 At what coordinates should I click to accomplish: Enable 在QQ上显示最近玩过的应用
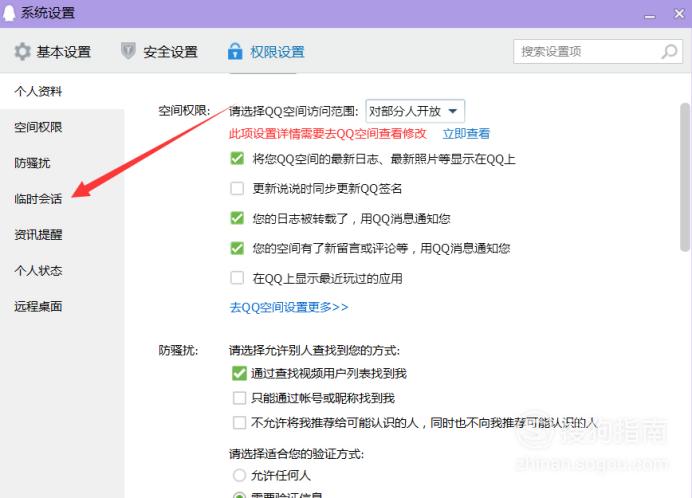point(237,278)
